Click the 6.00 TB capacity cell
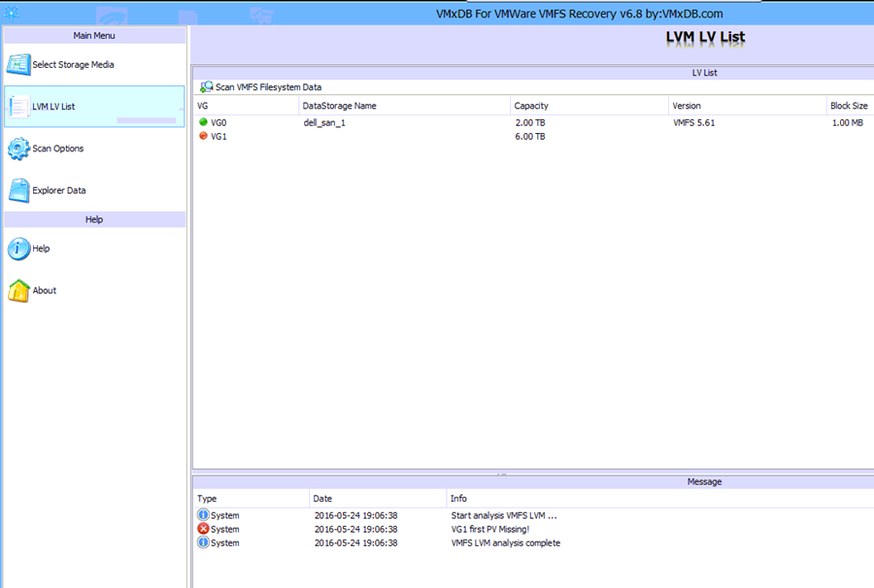 530,137
